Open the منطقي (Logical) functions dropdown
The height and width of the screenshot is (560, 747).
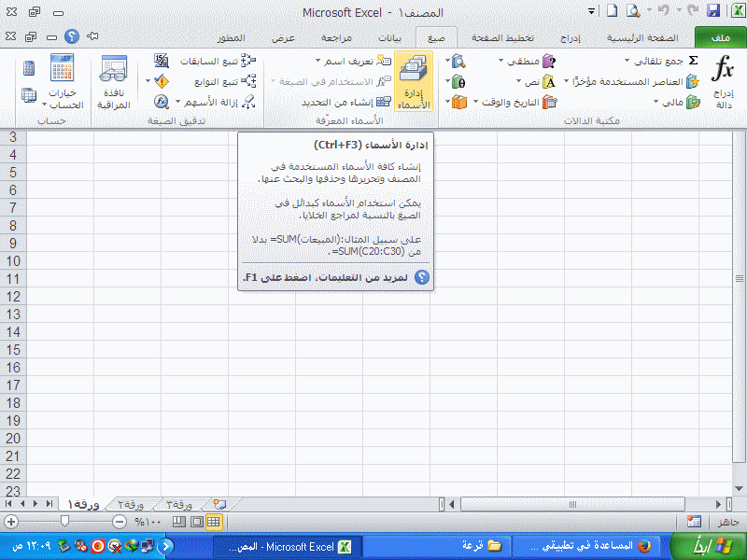pos(527,61)
